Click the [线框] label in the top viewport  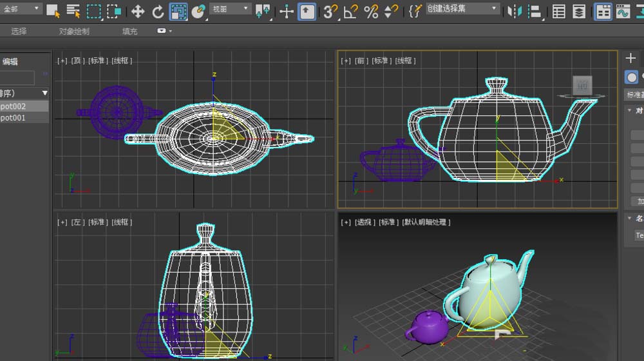(x=122, y=61)
